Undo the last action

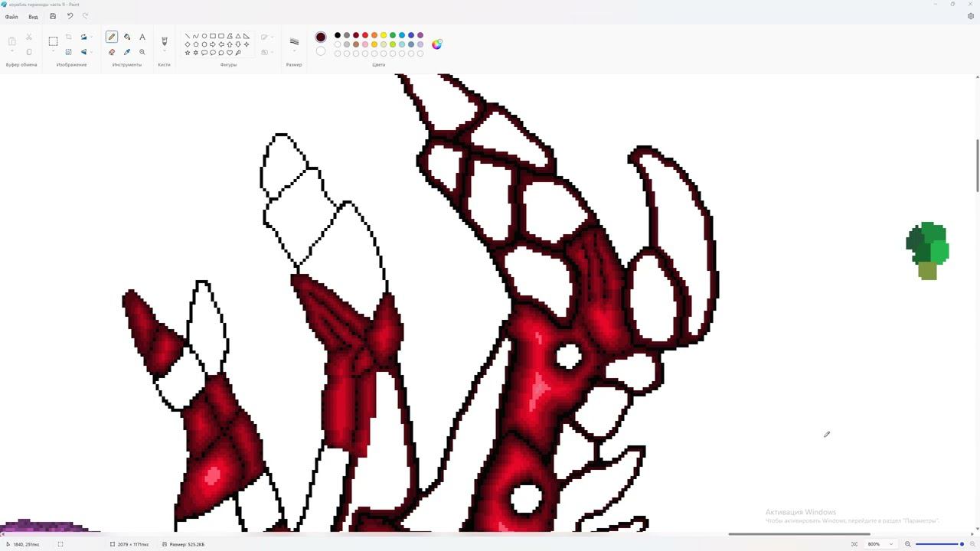[x=70, y=16]
